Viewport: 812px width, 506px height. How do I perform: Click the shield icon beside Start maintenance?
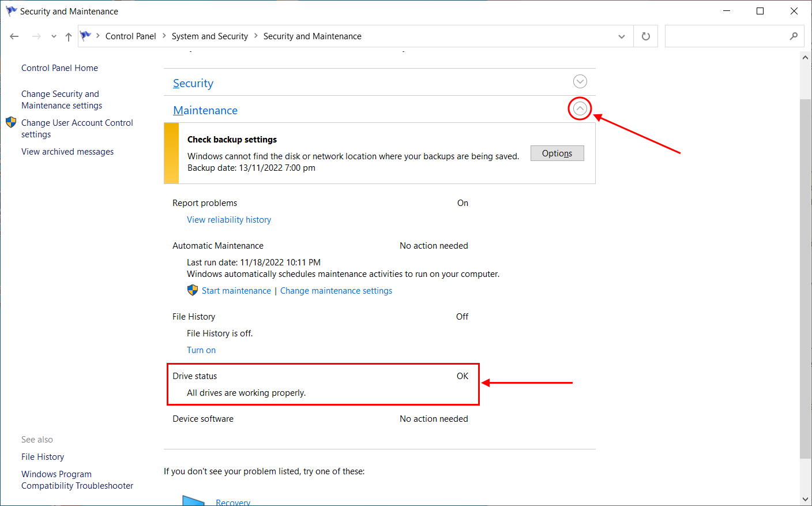(193, 290)
